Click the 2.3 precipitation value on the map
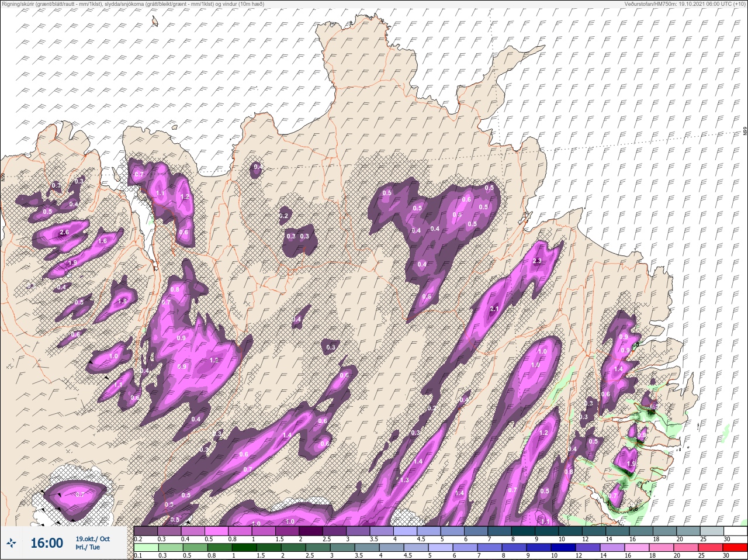Image resolution: width=748 pixels, height=560 pixels. [538, 261]
